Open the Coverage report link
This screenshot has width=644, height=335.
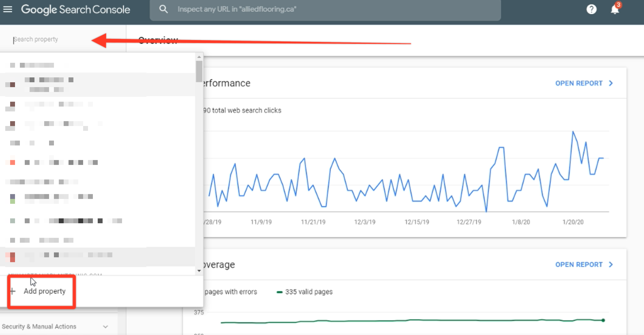[579, 265]
